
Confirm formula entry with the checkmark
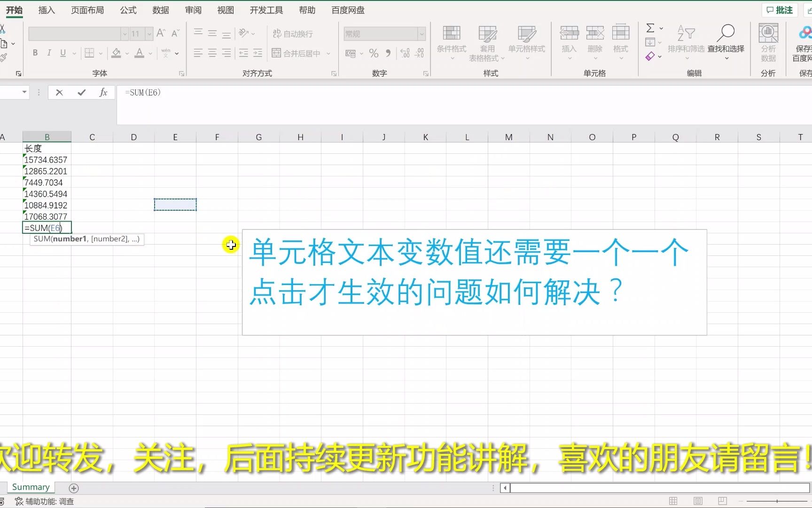pyautogui.click(x=81, y=92)
